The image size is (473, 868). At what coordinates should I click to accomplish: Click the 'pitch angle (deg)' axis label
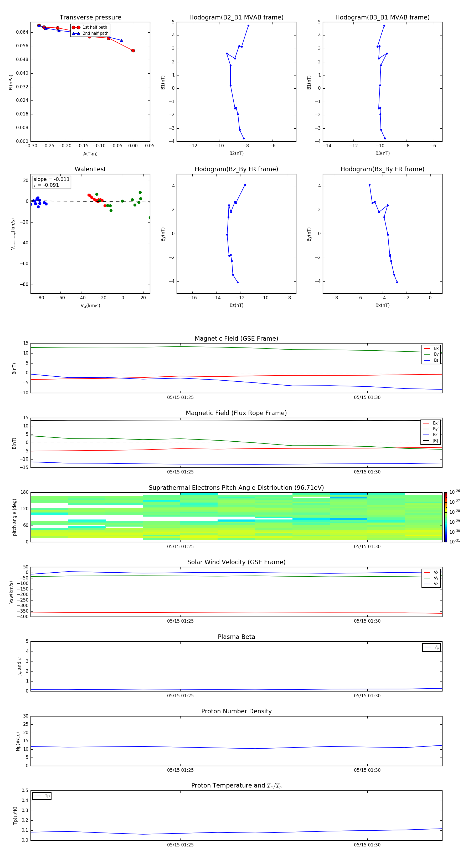14,517
